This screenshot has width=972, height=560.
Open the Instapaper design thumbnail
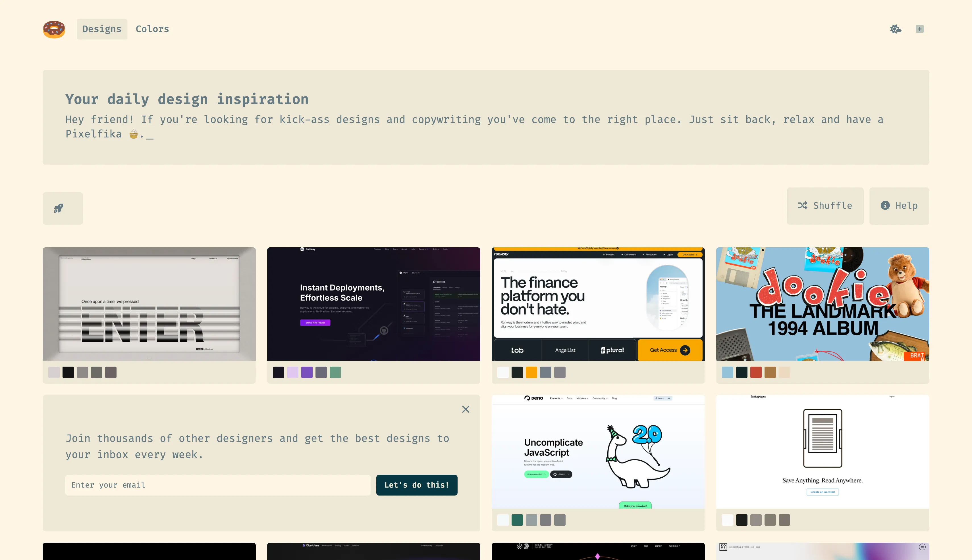(x=822, y=452)
